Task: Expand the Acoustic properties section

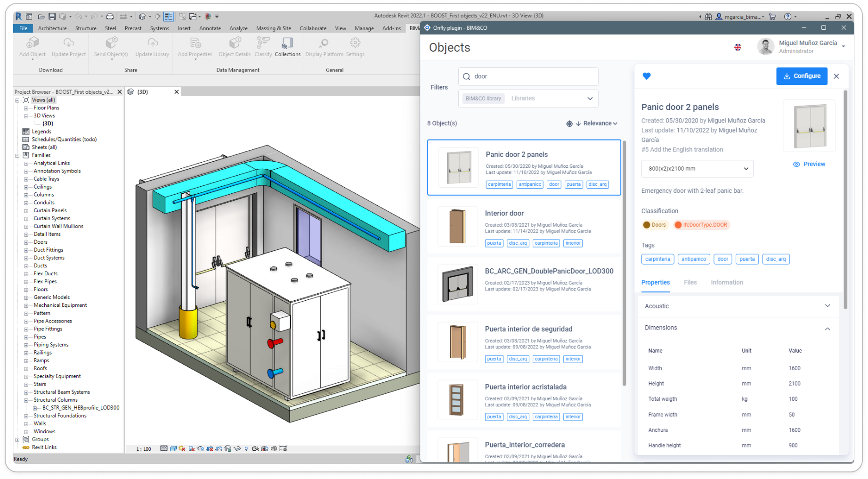Action: 738,306
